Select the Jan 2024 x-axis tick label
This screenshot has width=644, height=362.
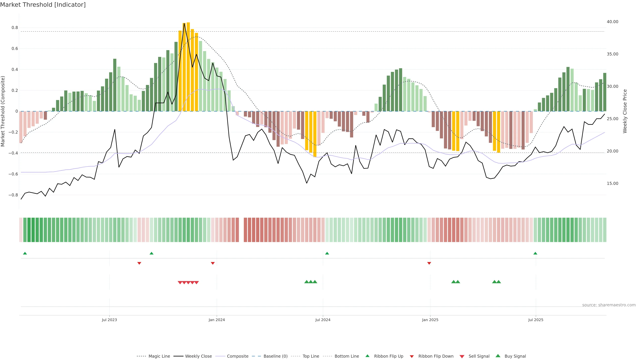tap(217, 320)
